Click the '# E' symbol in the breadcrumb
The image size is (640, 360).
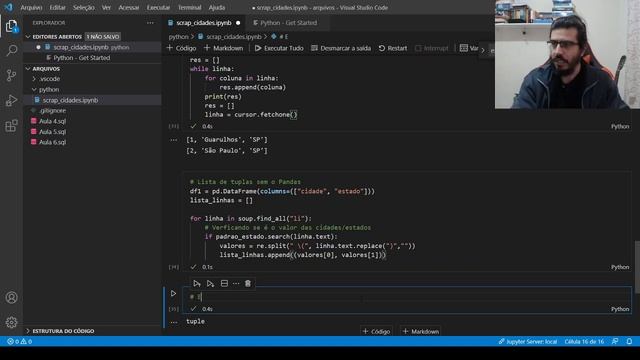[280, 37]
